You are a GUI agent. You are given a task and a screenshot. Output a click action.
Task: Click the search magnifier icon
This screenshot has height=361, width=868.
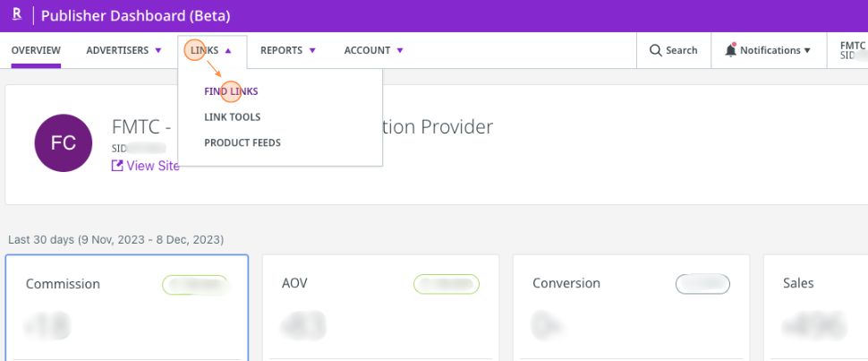coord(656,51)
